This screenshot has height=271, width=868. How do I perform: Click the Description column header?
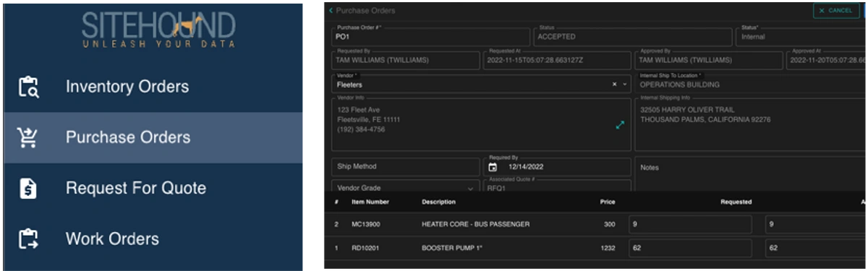439,202
